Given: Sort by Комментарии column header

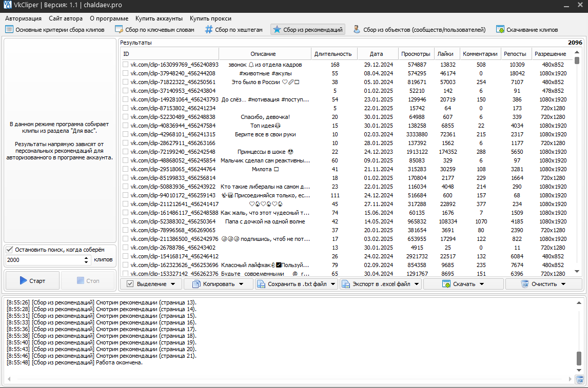Looking at the screenshot, I should (x=480, y=54).
